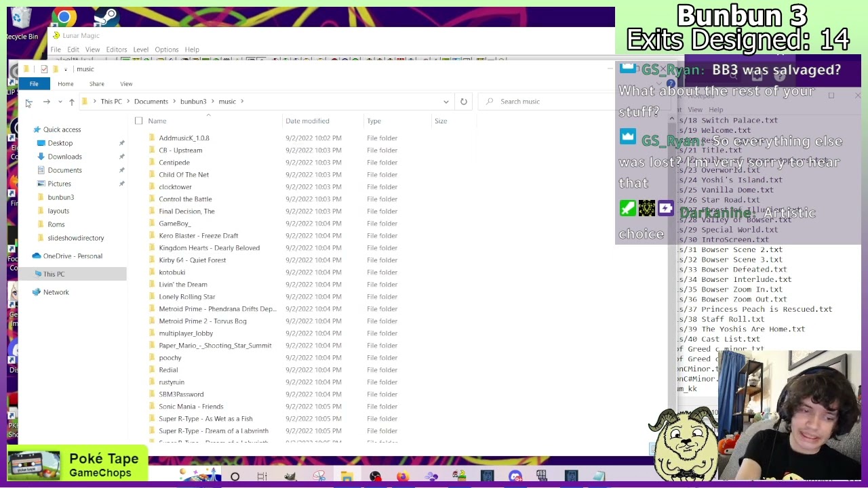Open Firefox from the taskbar
868x488 pixels.
tap(403, 477)
